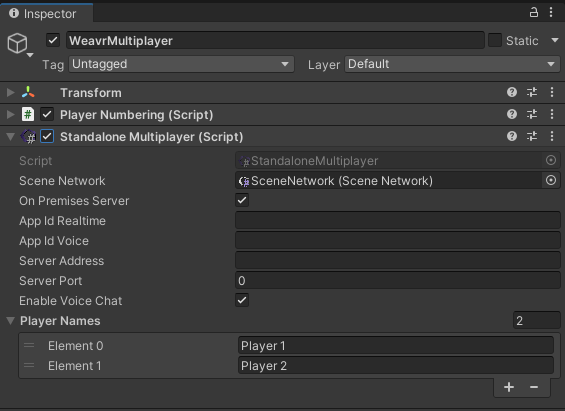Click the Transform axes icon
The height and width of the screenshot is (411, 565).
point(28,93)
